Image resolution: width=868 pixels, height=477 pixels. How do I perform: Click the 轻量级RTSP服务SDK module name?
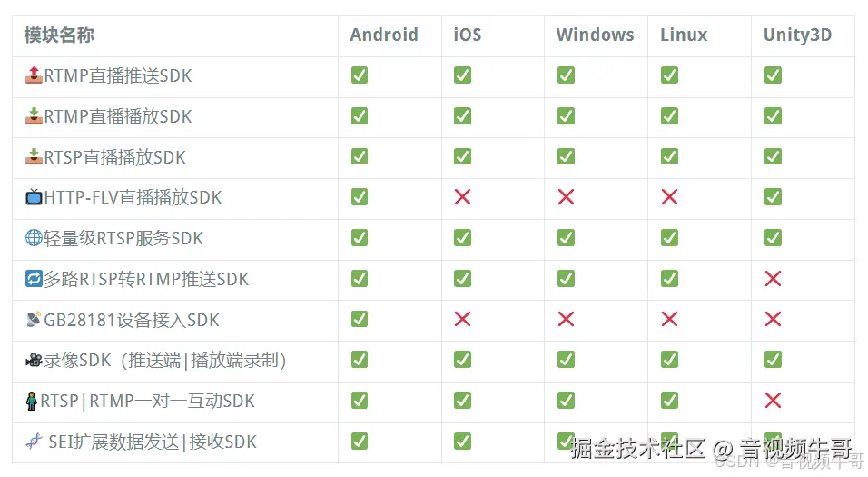tap(123, 238)
